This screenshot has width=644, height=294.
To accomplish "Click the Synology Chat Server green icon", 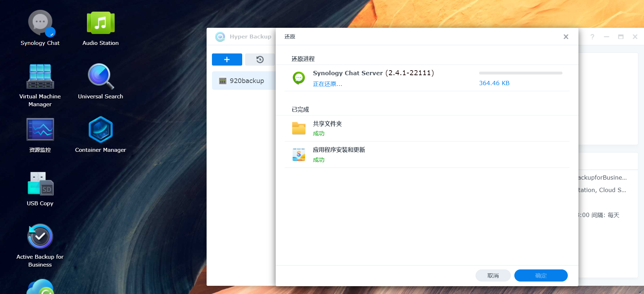I will tap(299, 78).
